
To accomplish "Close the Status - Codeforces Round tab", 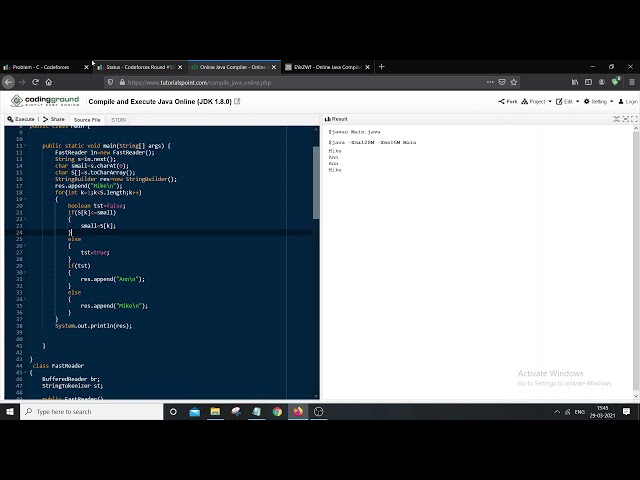I will click(x=180, y=67).
